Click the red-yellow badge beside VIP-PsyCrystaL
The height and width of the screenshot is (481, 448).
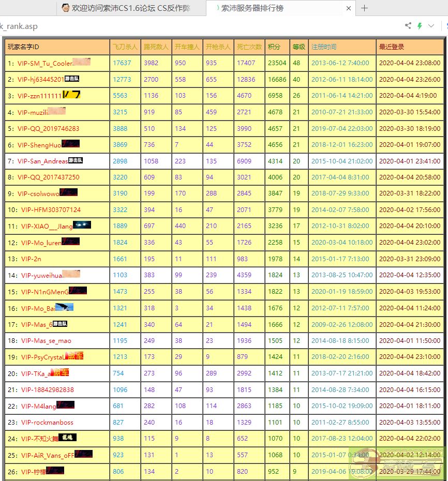pyautogui.click(x=75, y=356)
